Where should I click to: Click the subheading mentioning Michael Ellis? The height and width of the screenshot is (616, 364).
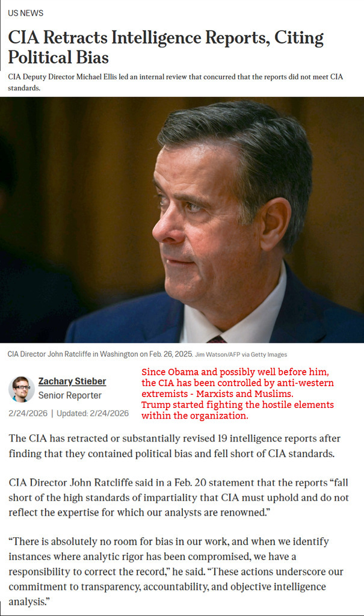pyautogui.click(x=175, y=82)
